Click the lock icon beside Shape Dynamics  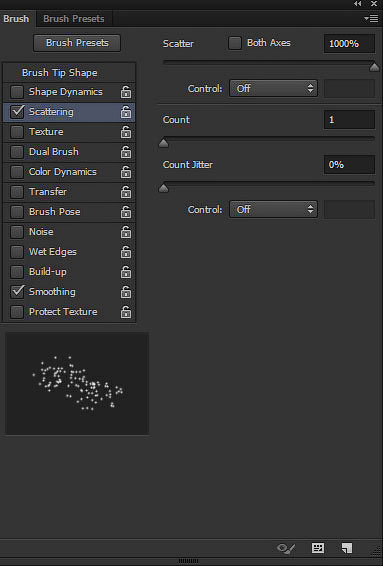click(x=126, y=92)
